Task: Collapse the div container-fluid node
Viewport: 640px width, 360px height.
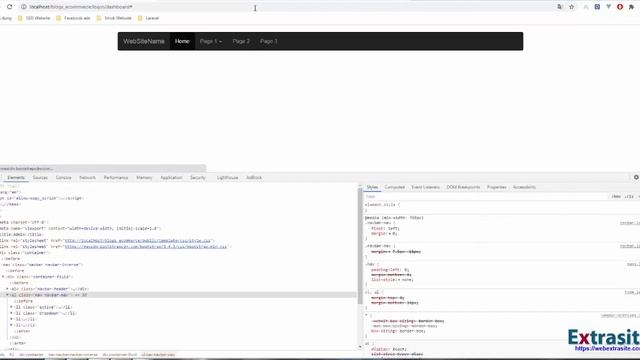Action: pyautogui.click(x=3, y=277)
